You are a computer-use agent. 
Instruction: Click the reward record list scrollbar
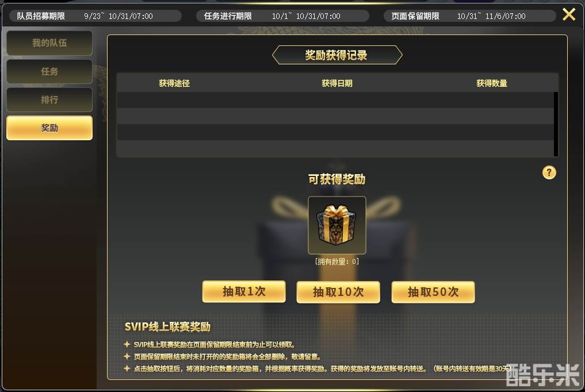(556, 124)
